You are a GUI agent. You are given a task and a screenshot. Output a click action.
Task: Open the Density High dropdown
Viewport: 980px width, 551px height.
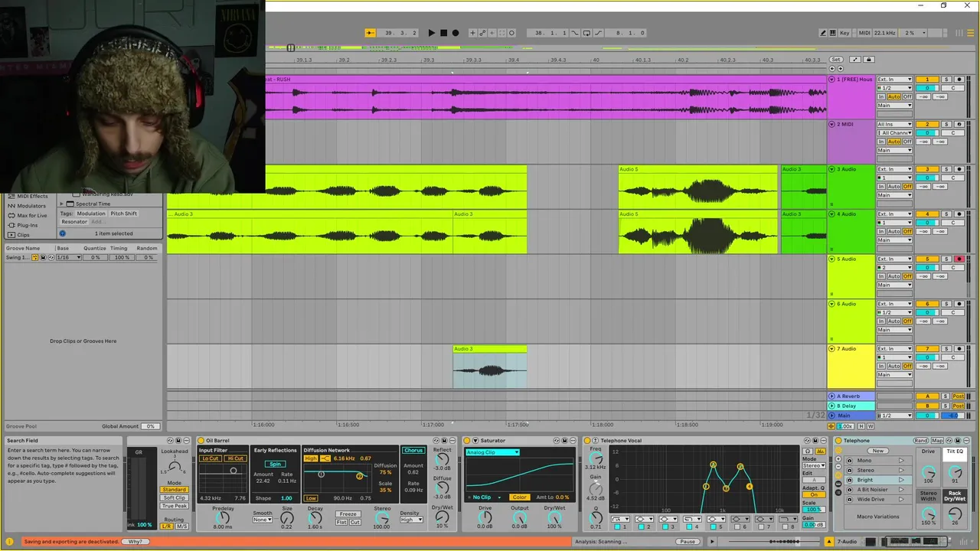point(412,520)
